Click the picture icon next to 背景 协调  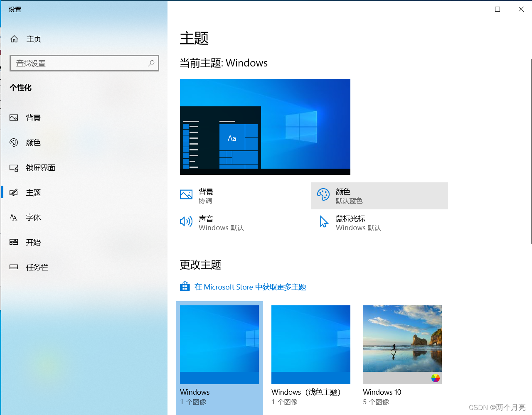click(186, 194)
